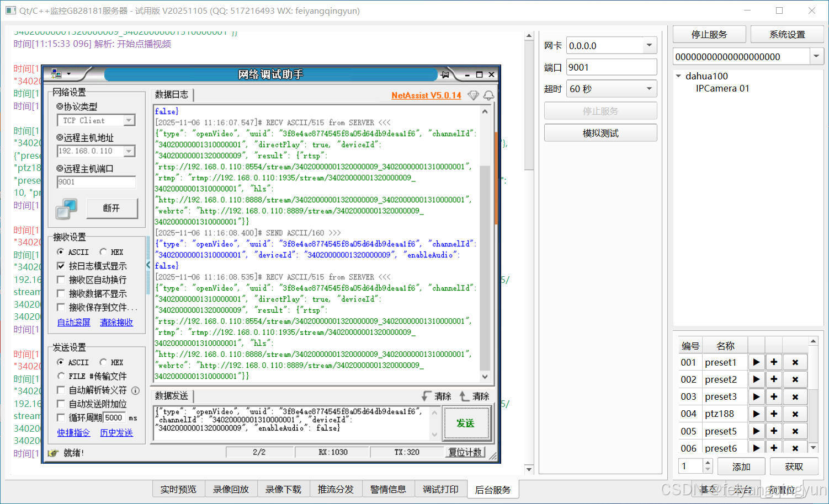Call preset5 with its play icon
Viewport: 829px width, 504px height.
coord(756,431)
